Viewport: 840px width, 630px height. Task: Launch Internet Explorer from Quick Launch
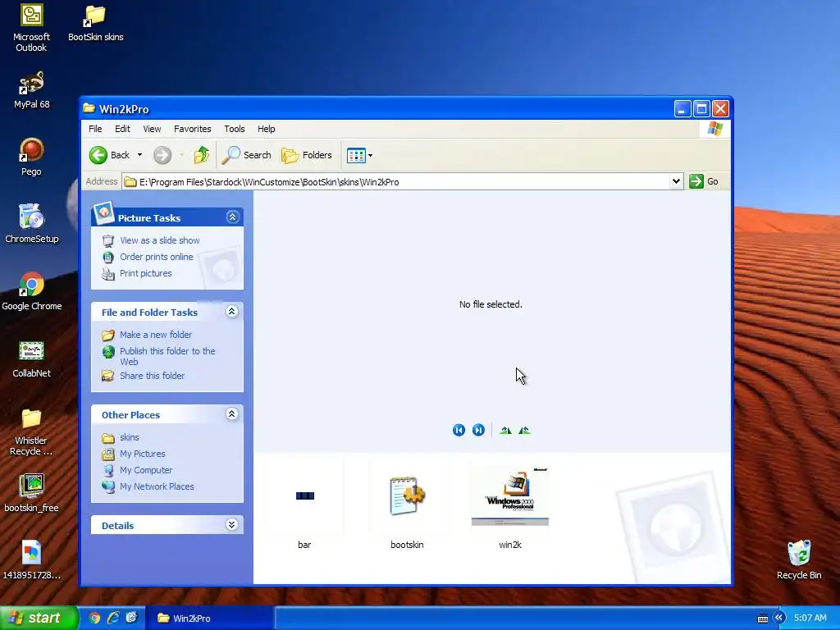click(113, 619)
